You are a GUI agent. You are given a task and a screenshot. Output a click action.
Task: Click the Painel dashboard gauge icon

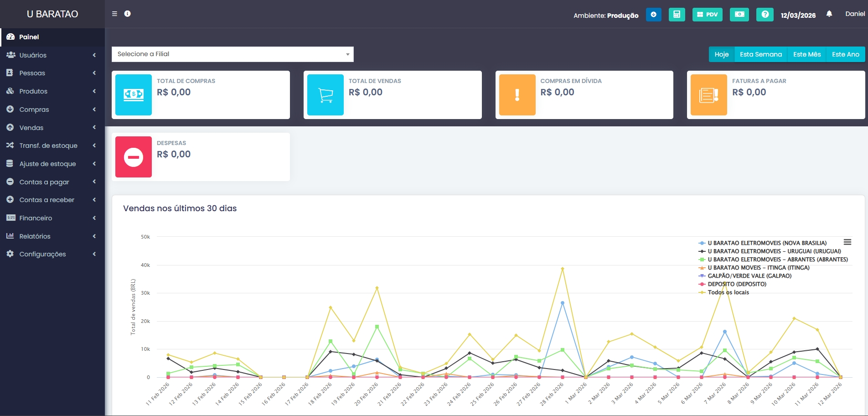[x=10, y=37]
